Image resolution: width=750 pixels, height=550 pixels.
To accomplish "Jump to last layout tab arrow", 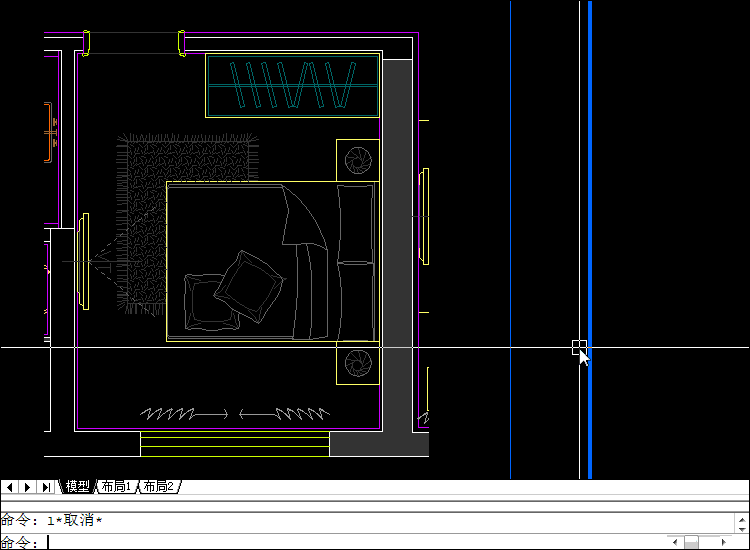I will pos(47,487).
